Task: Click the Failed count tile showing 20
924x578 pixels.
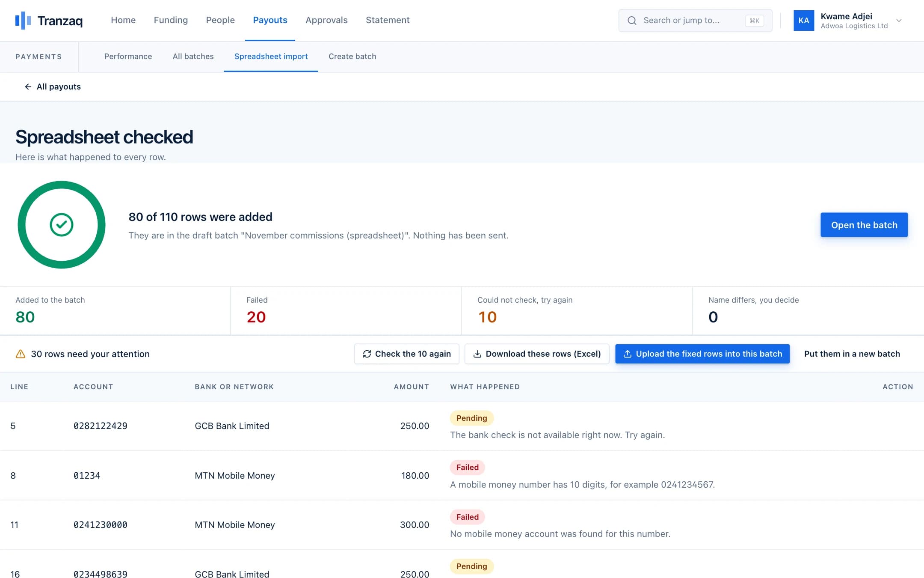Action: 346,311
